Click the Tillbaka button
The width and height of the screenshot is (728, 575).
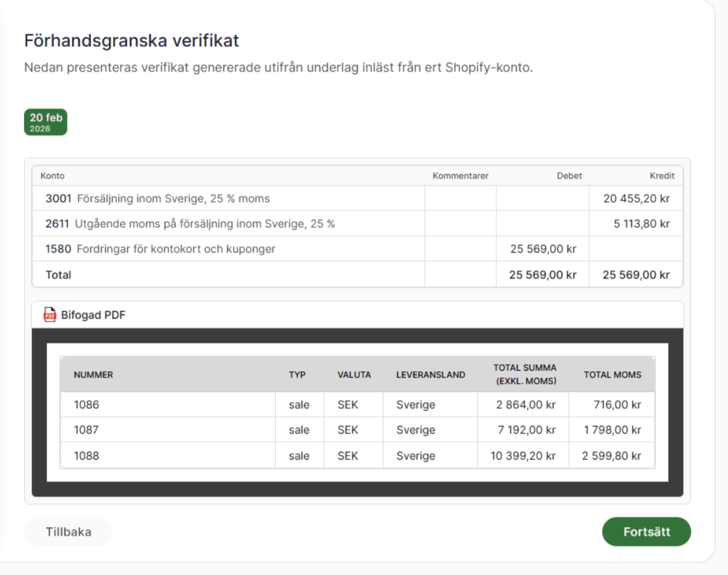(67, 531)
